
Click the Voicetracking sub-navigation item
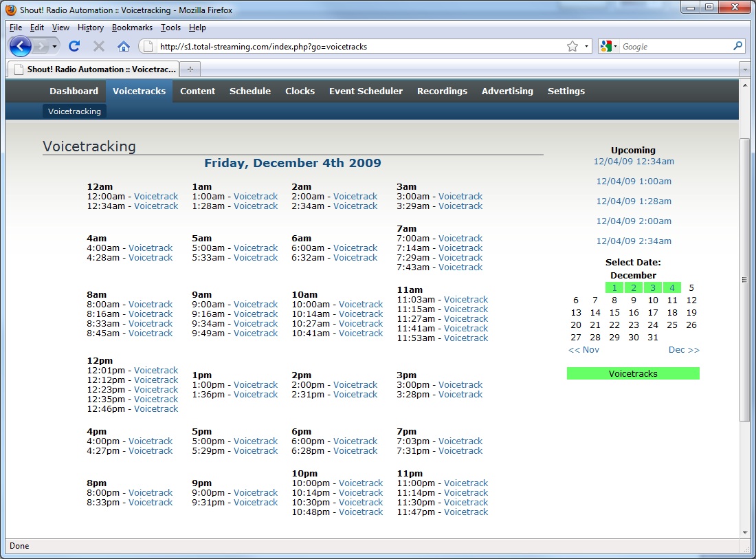click(74, 111)
